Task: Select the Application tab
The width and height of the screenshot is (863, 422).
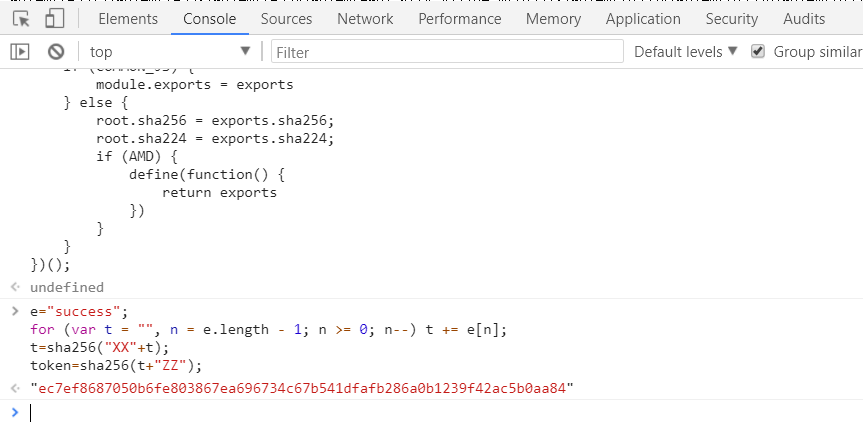Action: (643, 19)
